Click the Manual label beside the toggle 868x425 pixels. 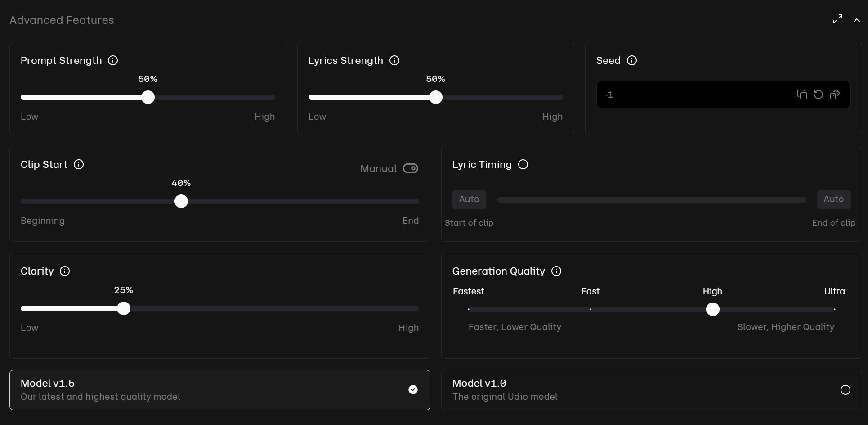pos(379,168)
